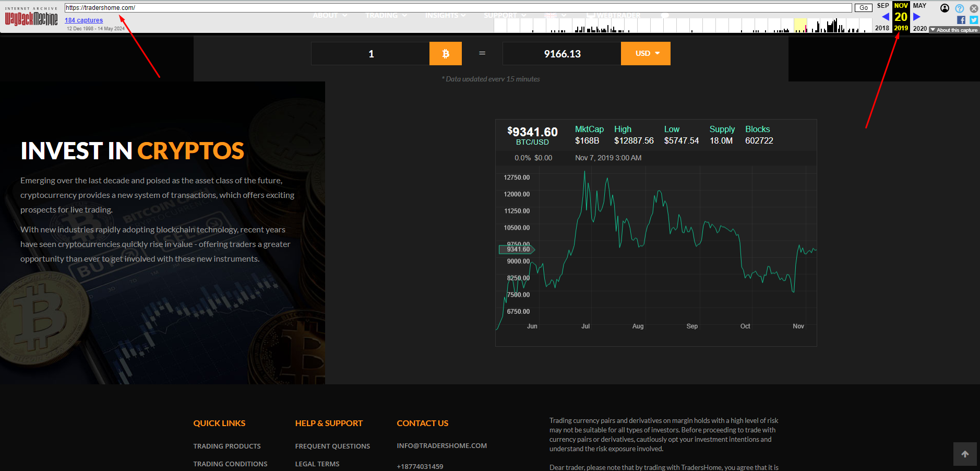Image resolution: width=980 pixels, height=471 pixels.
Task: Share this capture on Facebook
Action: coord(961,20)
